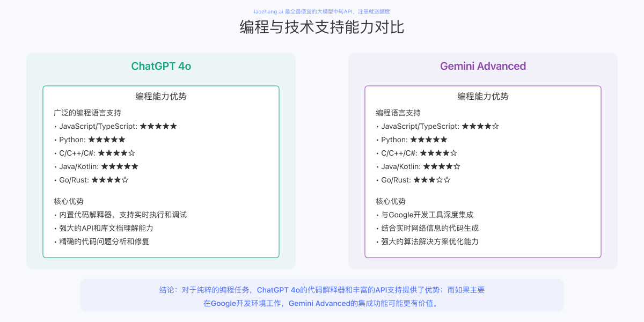Image resolution: width=644 pixels, height=322 pixels.
Task: Click 核心优势 subheading in Gemini Advanced card
Action: [x=391, y=201]
